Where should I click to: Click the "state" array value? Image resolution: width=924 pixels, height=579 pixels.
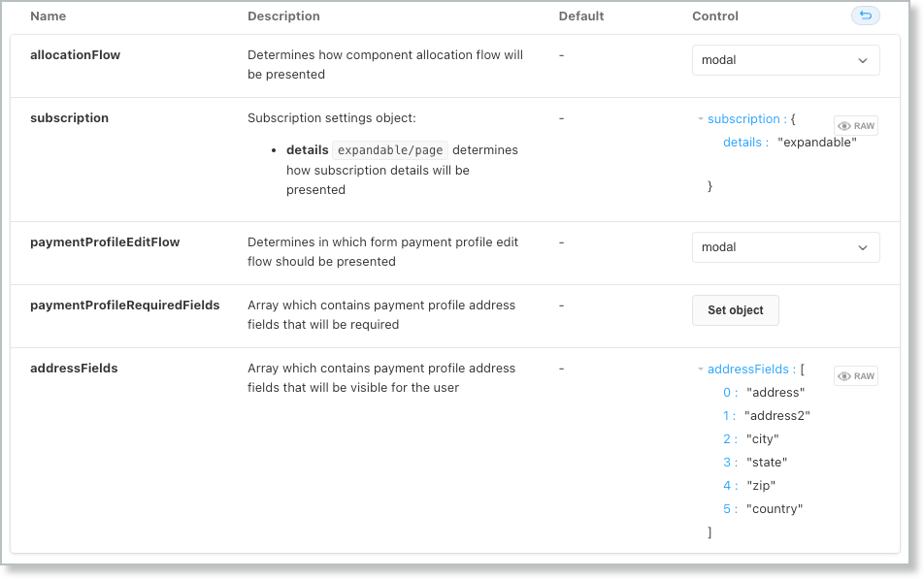767,463
